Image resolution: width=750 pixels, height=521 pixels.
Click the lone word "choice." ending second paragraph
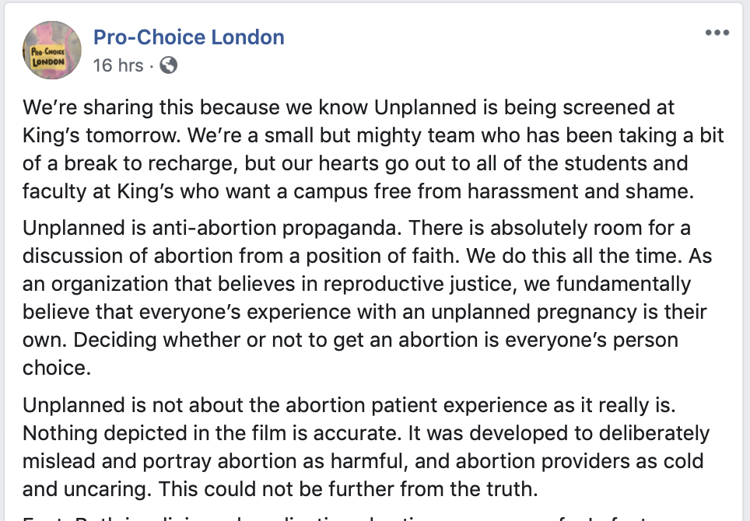coord(56,368)
